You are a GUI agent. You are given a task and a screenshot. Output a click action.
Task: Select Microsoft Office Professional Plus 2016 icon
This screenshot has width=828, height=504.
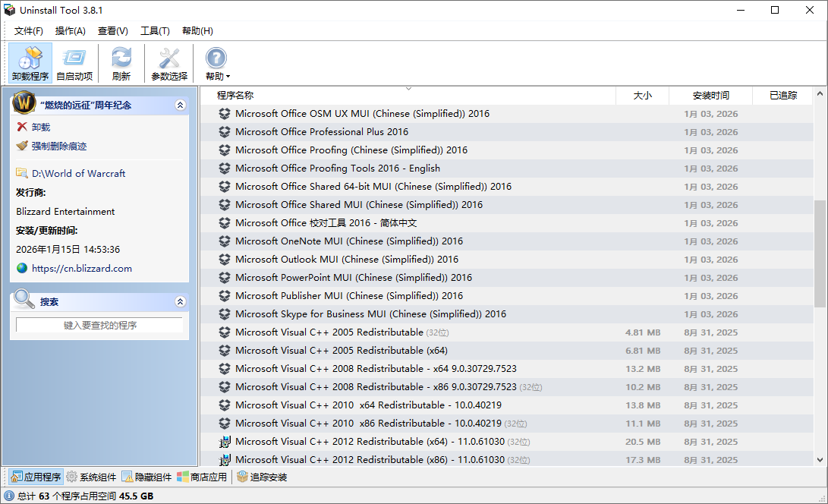pyautogui.click(x=225, y=131)
